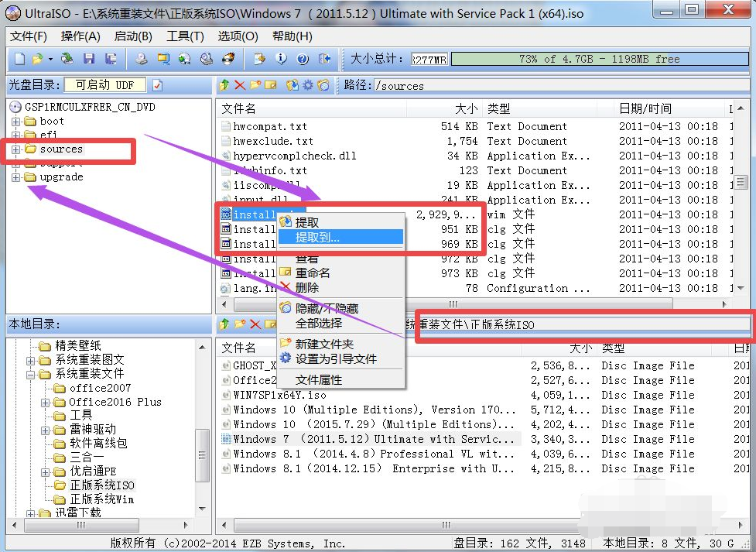Click red X delete icon in ISO pane toolbar

[240, 85]
